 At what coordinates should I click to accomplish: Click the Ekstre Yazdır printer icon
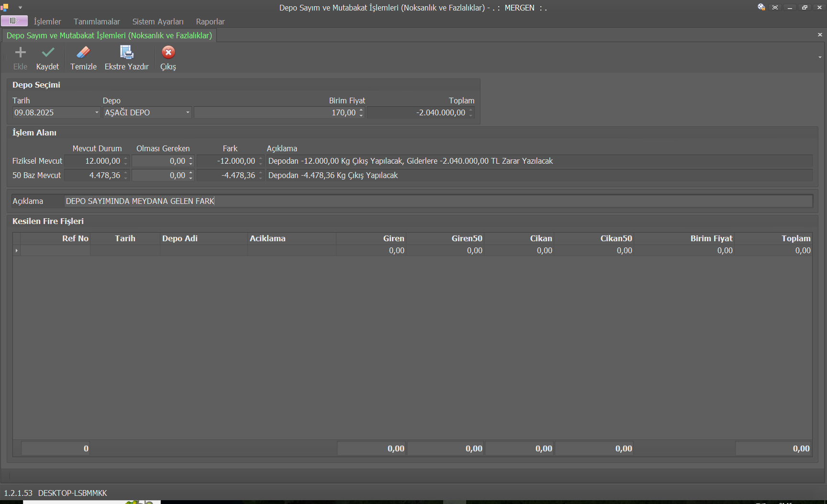tap(126, 53)
